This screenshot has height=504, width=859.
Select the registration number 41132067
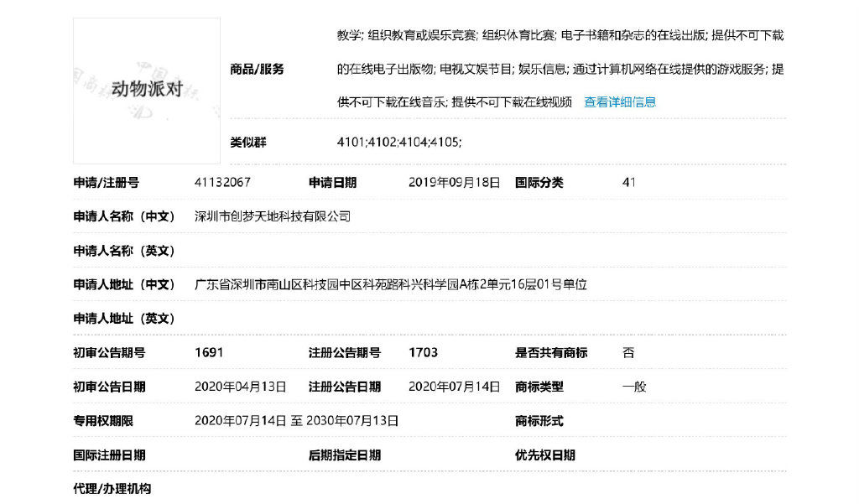pos(222,183)
